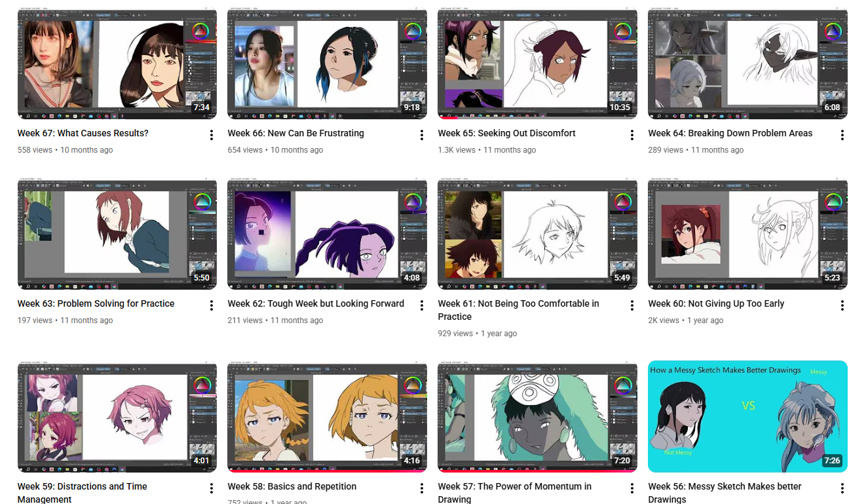Click the '929 views' text under Week 61
The image size is (868, 504).
(x=455, y=334)
